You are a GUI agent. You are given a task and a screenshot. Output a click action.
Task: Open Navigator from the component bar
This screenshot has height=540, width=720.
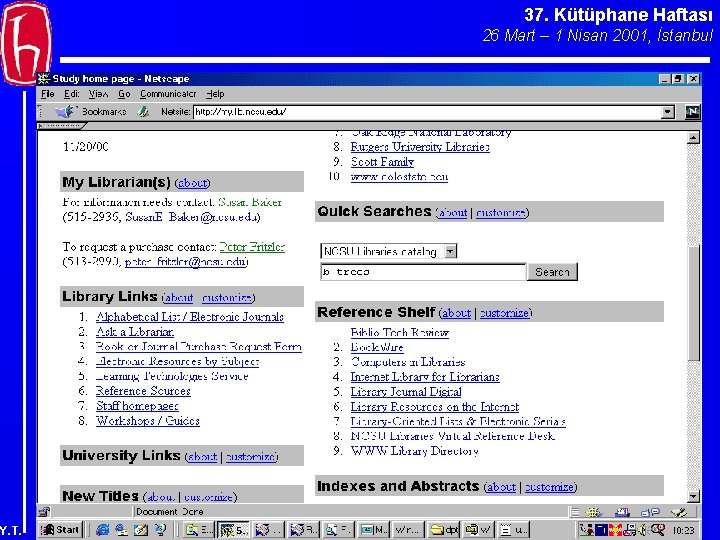point(593,512)
